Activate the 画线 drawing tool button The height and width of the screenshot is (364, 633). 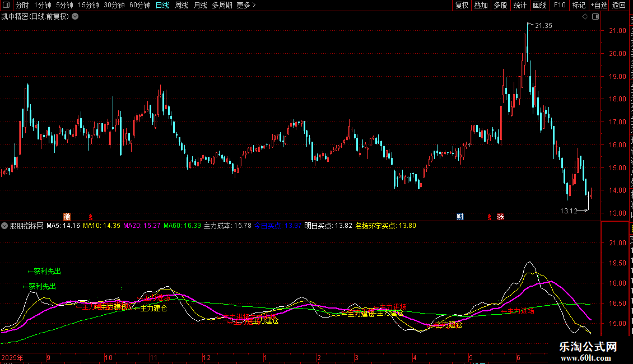(x=540, y=5)
